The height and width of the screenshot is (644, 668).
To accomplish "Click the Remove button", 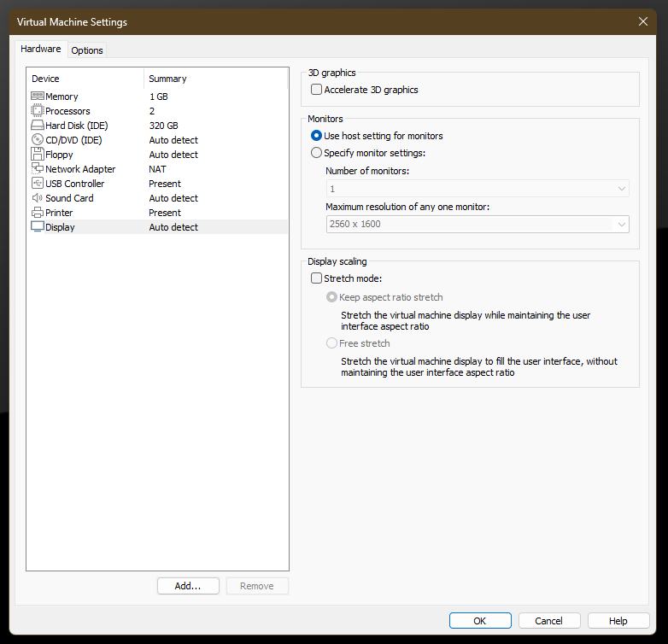I will (x=257, y=586).
